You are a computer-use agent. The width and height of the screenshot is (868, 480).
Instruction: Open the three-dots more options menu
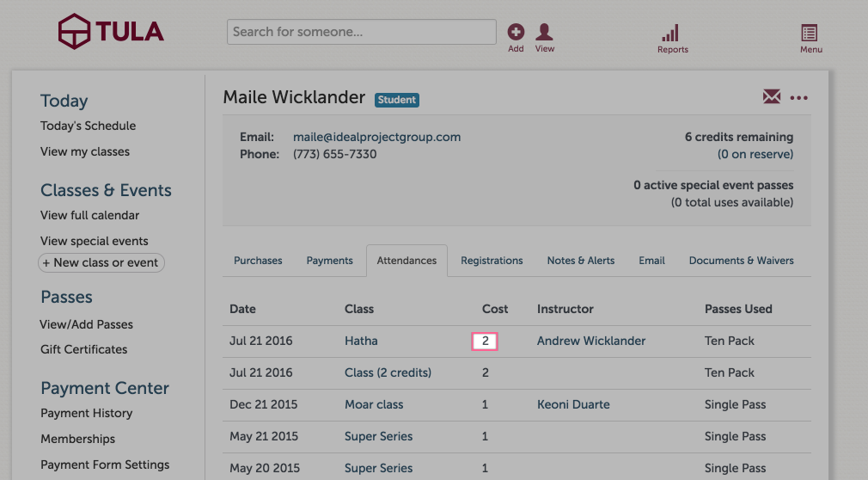pyautogui.click(x=798, y=98)
